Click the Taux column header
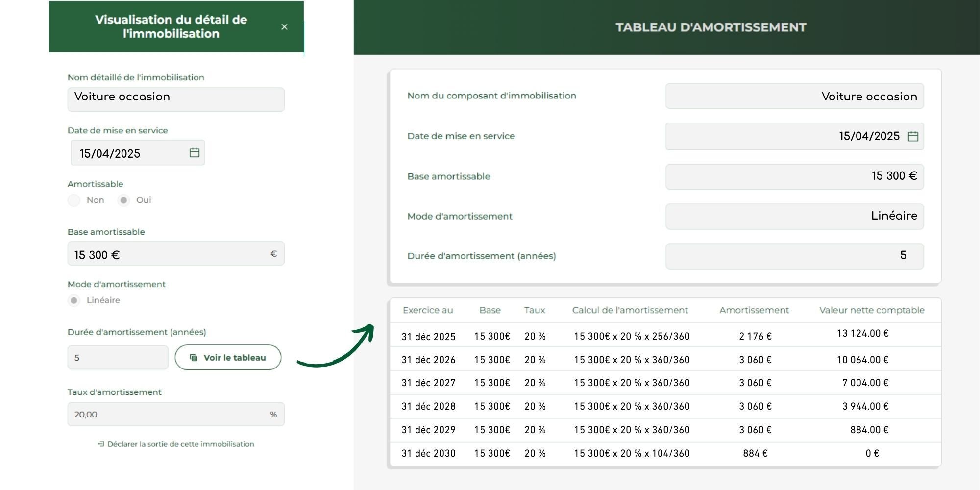The height and width of the screenshot is (490, 980). (535, 310)
